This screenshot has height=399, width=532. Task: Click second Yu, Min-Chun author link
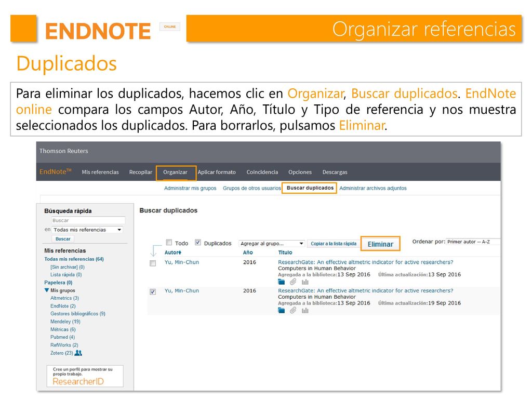[x=182, y=290]
